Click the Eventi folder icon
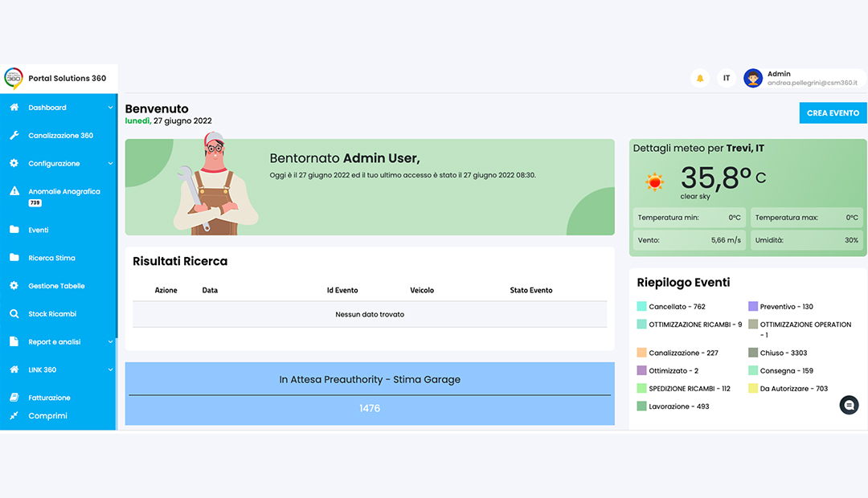868x498 pixels. [x=14, y=230]
